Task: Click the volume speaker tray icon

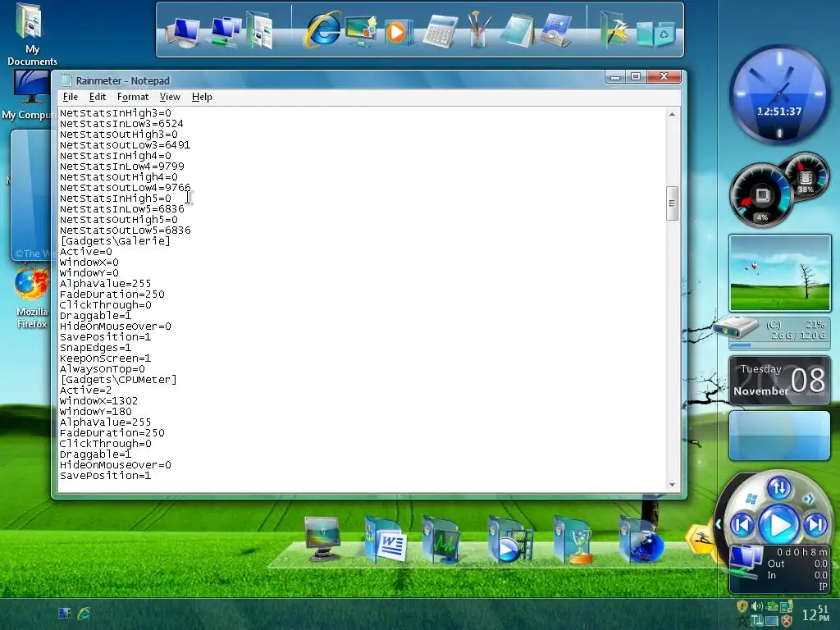Action: click(757, 606)
